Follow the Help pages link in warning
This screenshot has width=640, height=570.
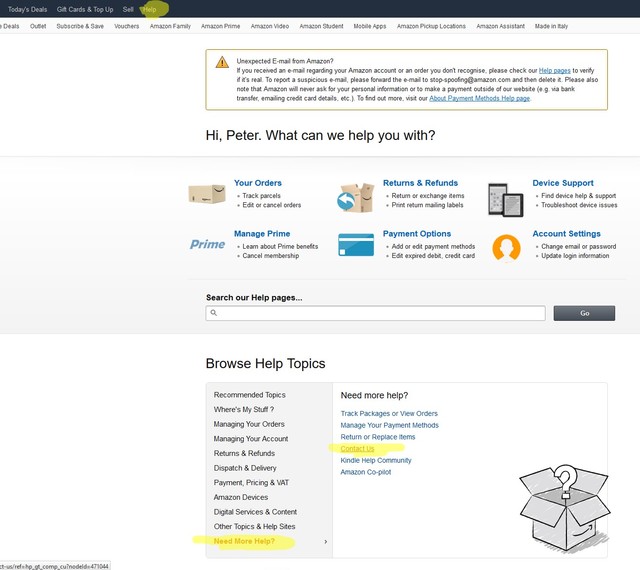point(554,70)
